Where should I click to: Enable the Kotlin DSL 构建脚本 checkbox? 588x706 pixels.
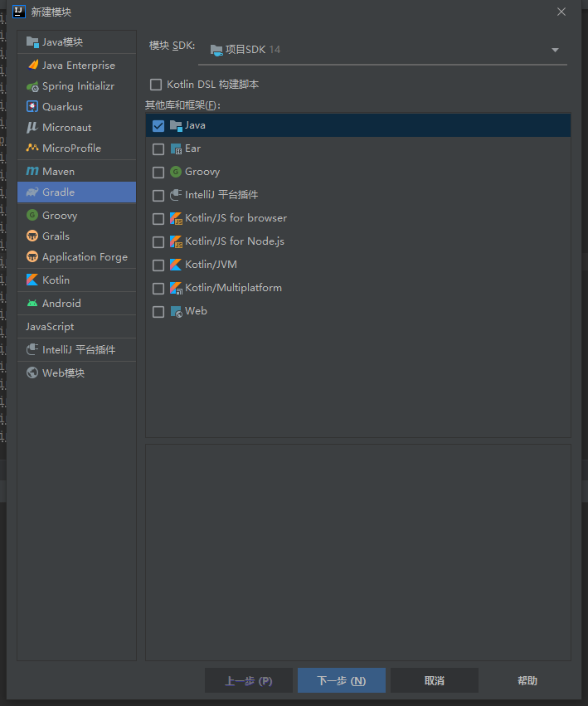pyautogui.click(x=155, y=85)
